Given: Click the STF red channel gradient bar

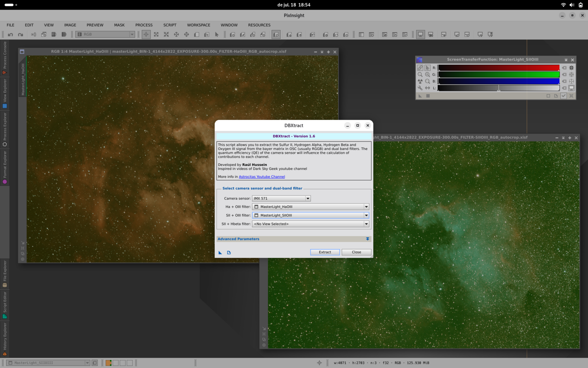Looking at the screenshot, I should [498, 68].
